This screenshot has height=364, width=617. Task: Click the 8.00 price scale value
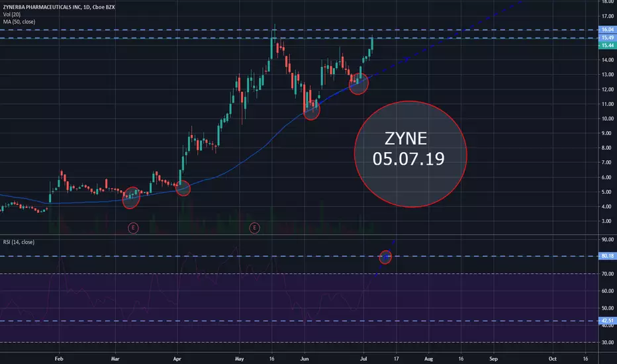pyautogui.click(x=608, y=148)
